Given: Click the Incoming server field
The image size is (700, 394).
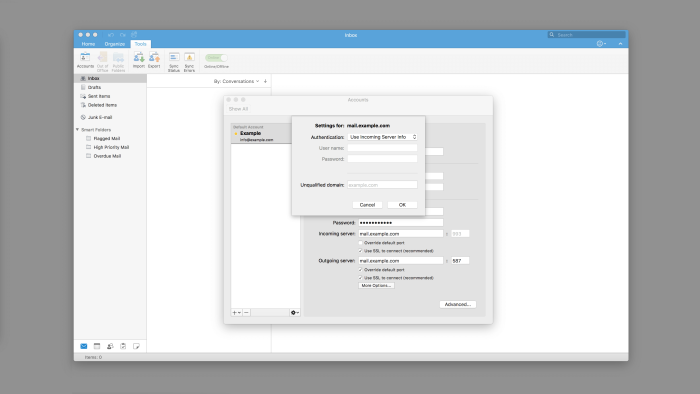Looking at the screenshot, I should [x=401, y=234].
